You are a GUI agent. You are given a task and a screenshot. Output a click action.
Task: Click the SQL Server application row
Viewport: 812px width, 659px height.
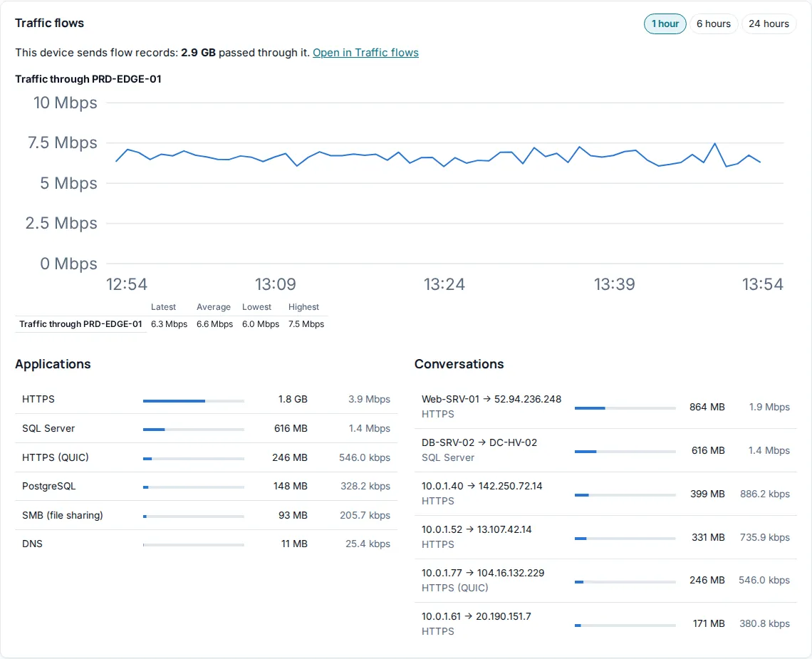[206, 428]
